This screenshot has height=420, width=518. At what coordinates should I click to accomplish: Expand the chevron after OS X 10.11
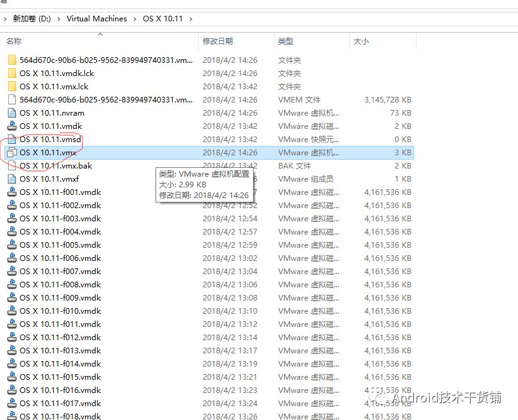point(191,19)
